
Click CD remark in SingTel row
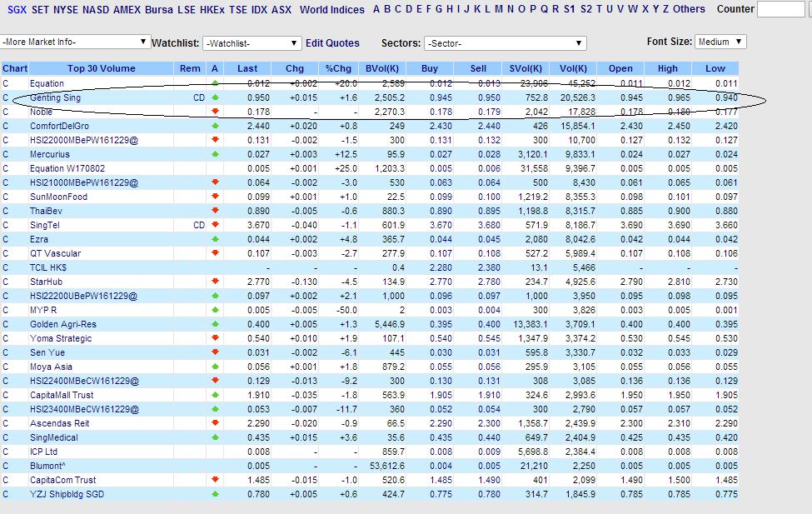coord(199,226)
